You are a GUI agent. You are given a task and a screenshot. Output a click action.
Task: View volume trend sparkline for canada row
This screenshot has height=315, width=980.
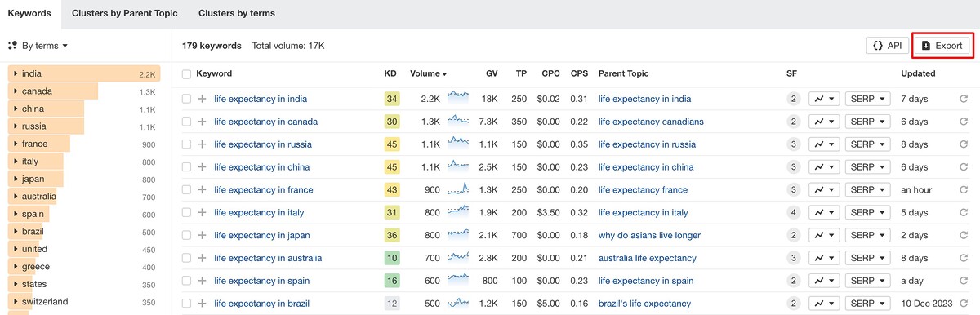pyautogui.click(x=458, y=121)
